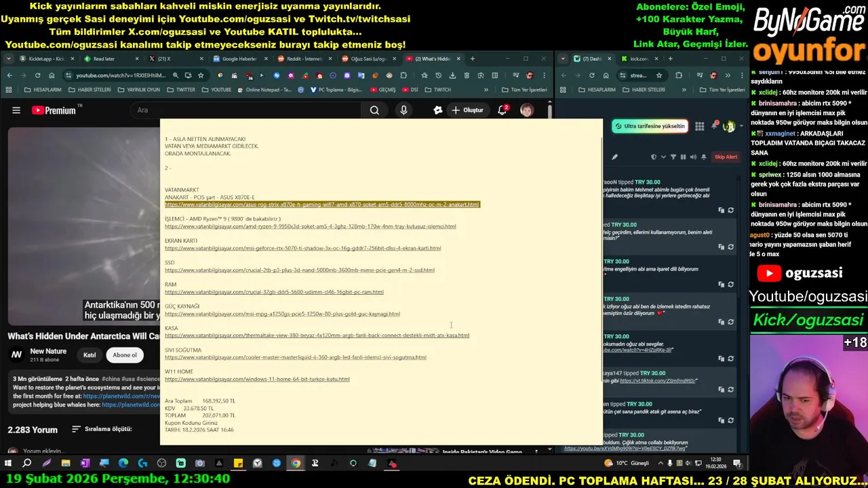Open the Online Notepad bookmark

(264, 89)
